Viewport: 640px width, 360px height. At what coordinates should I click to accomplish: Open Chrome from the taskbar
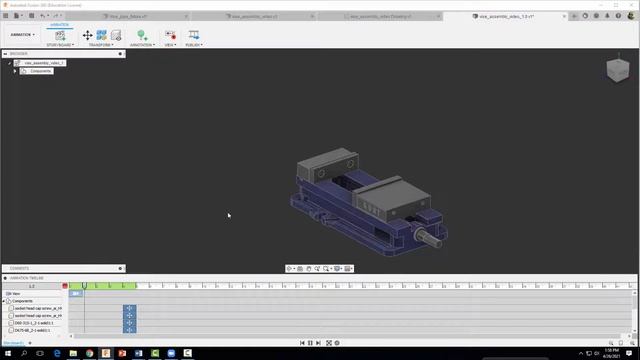pyautogui.click(x=89, y=353)
